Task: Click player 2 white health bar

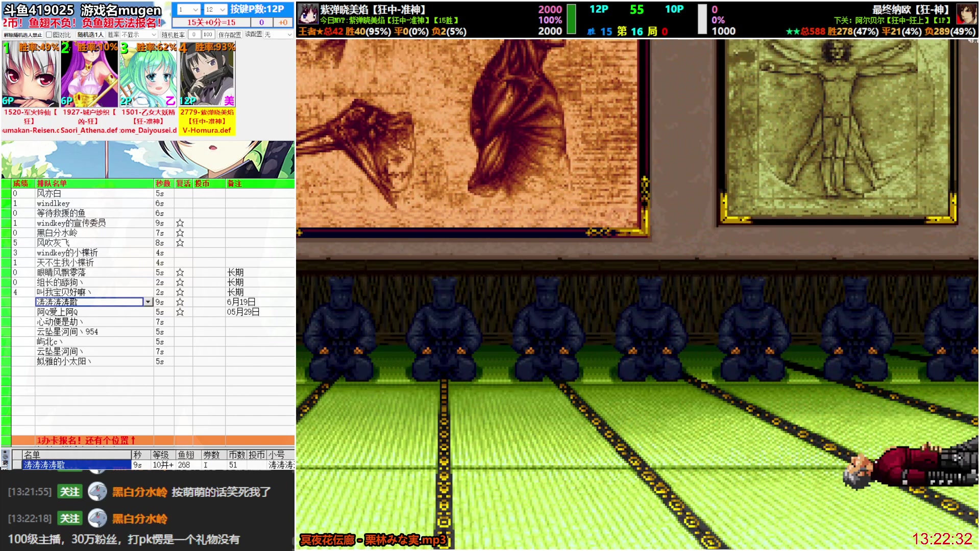Action: pos(702,19)
